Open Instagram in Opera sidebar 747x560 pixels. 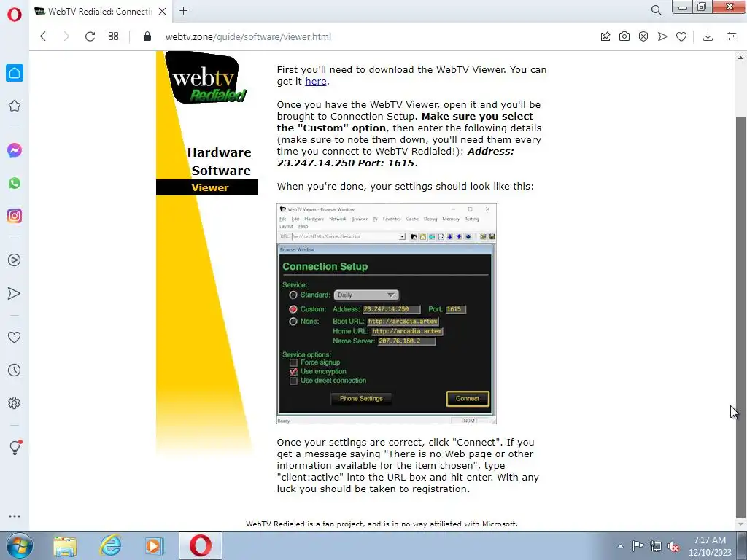pyautogui.click(x=15, y=216)
